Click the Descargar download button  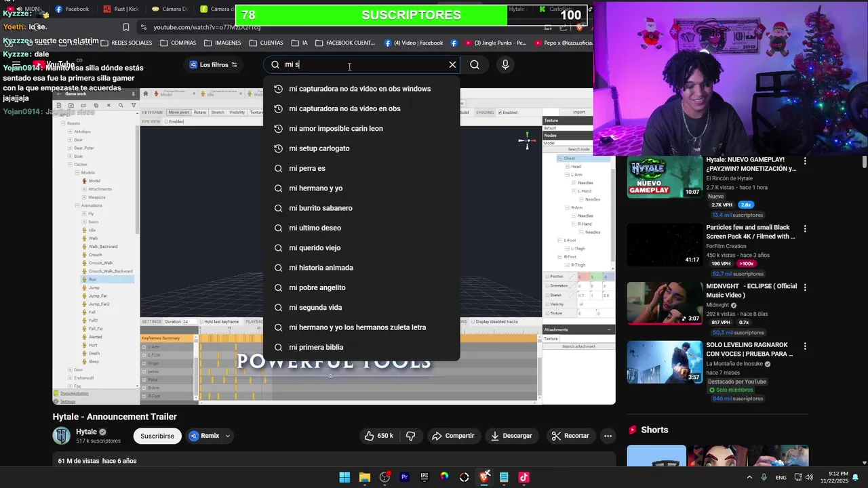point(511,436)
